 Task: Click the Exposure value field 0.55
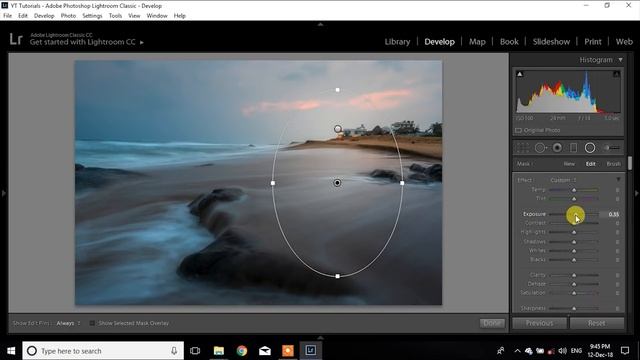(613, 214)
